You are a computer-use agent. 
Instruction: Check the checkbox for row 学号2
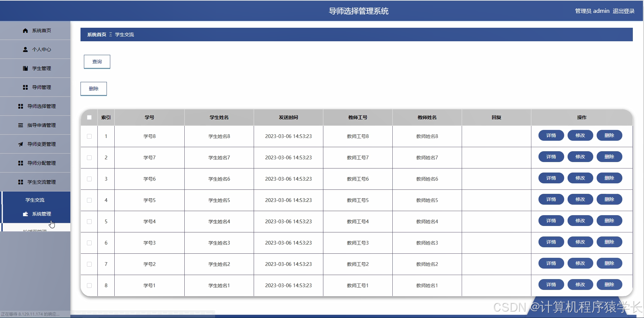pyautogui.click(x=89, y=264)
